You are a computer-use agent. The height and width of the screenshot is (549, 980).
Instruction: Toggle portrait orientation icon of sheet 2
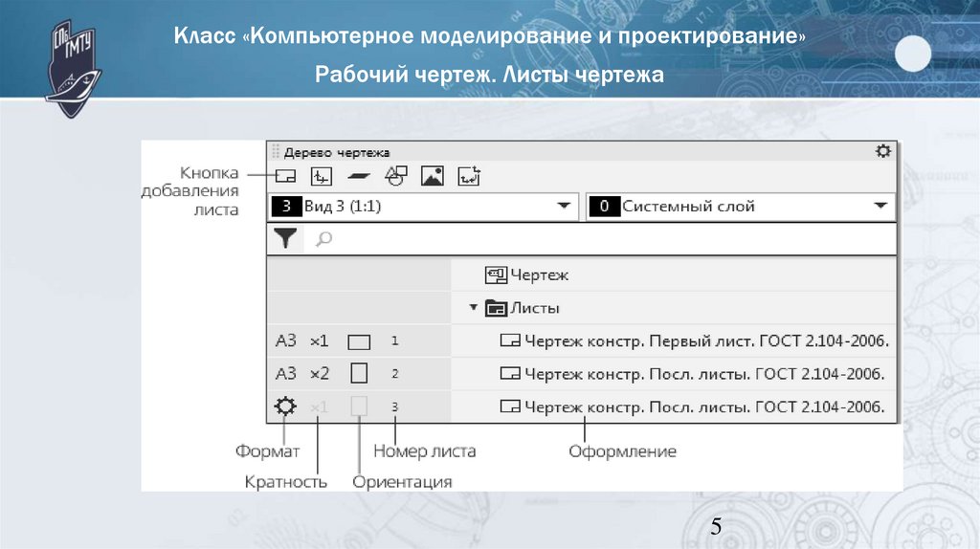359,374
